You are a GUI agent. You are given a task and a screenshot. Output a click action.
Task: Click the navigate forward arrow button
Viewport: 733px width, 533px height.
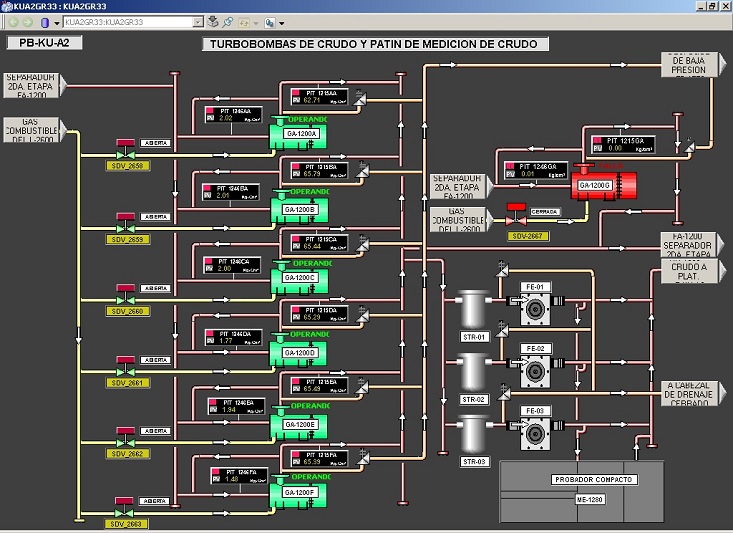29,21
